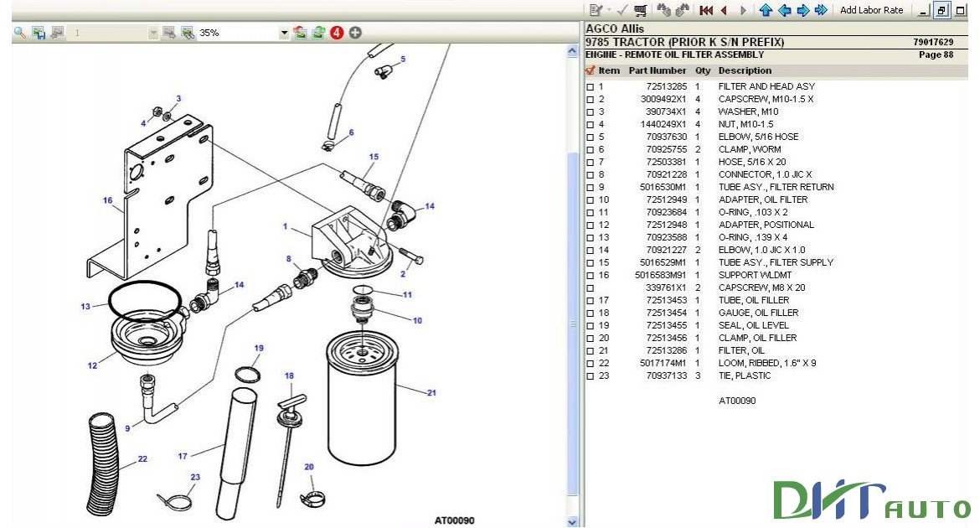Click the checkmark select icon

click(x=622, y=10)
